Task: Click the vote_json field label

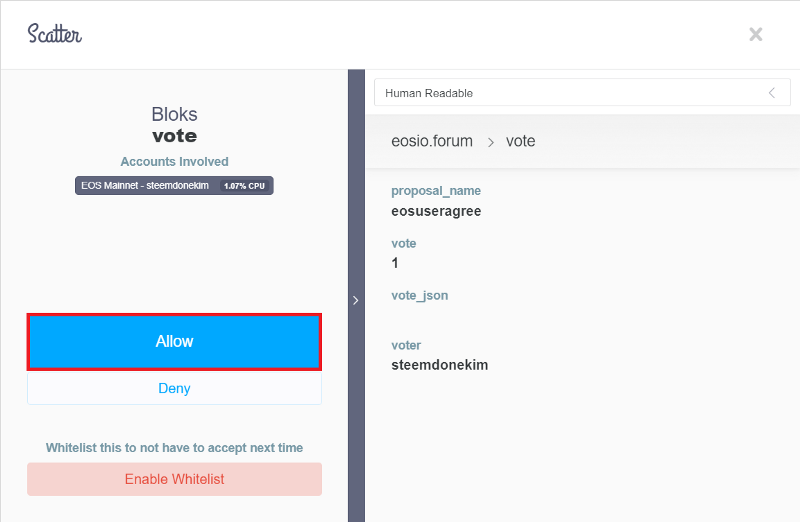Action: pyautogui.click(x=419, y=295)
